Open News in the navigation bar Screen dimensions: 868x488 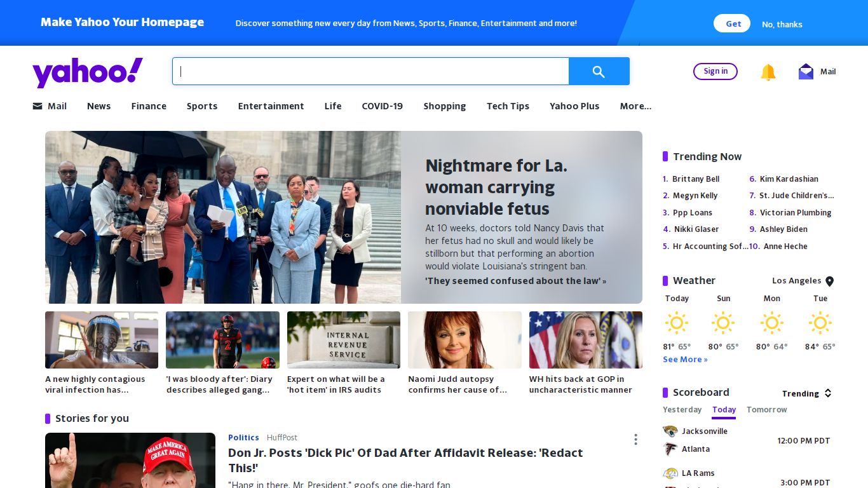[98, 106]
